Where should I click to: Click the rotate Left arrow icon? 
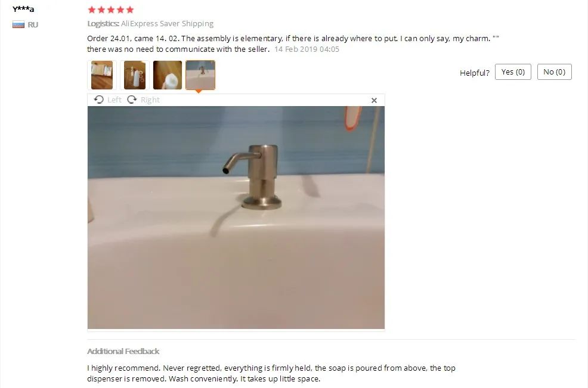coord(98,100)
